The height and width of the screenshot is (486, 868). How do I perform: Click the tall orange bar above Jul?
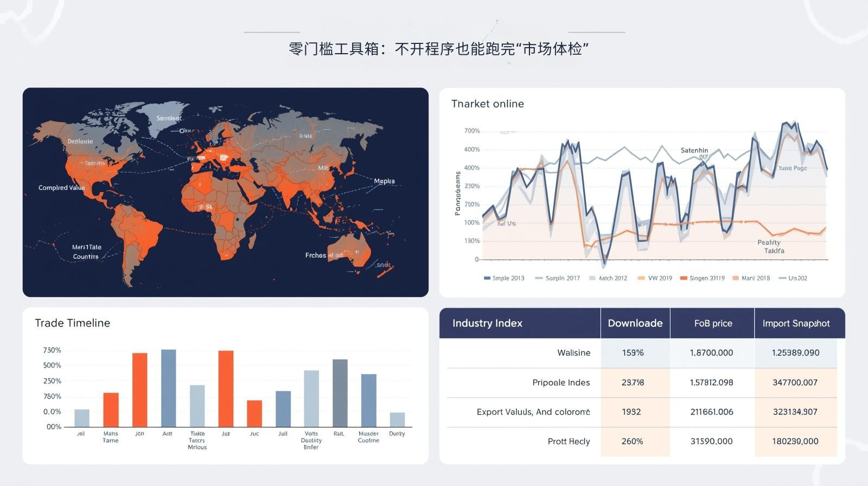pyautogui.click(x=226, y=388)
